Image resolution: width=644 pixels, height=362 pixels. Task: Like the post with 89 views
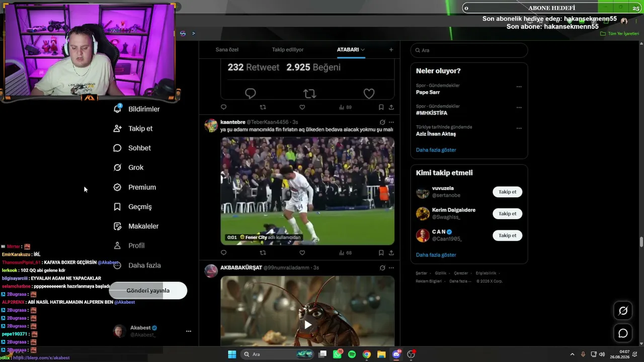click(302, 107)
